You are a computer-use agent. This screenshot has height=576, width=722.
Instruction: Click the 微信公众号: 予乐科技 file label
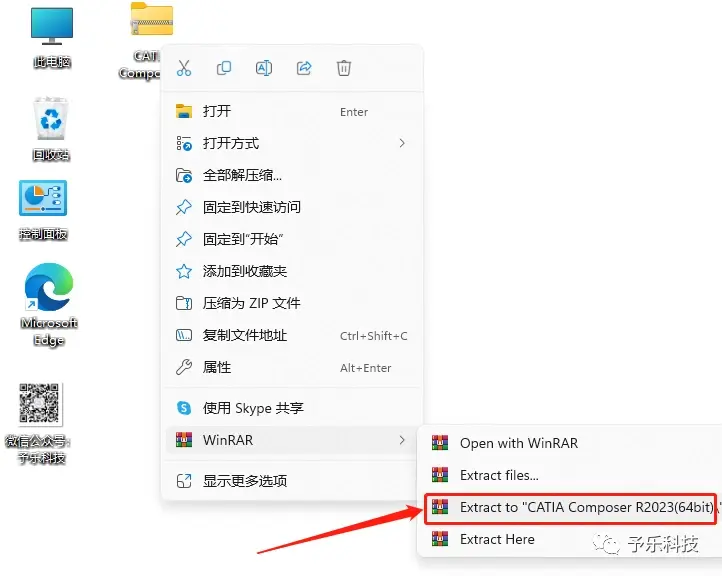pyautogui.click(x=39, y=450)
